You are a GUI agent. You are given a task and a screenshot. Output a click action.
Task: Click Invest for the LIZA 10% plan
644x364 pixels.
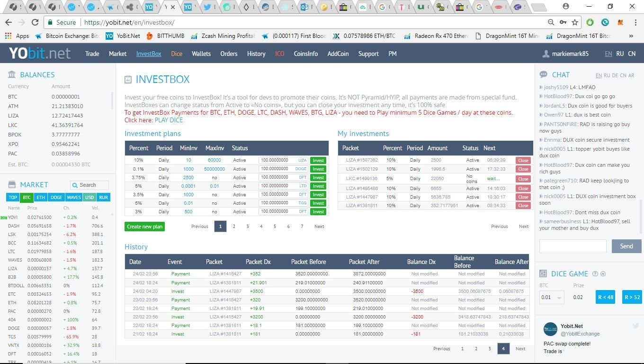pos(318,160)
